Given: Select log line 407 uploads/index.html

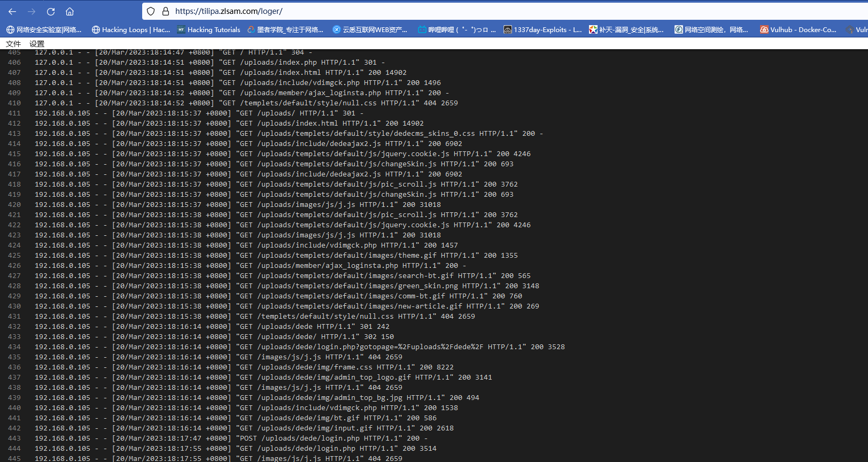Looking at the screenshot, I should (220, 73).
